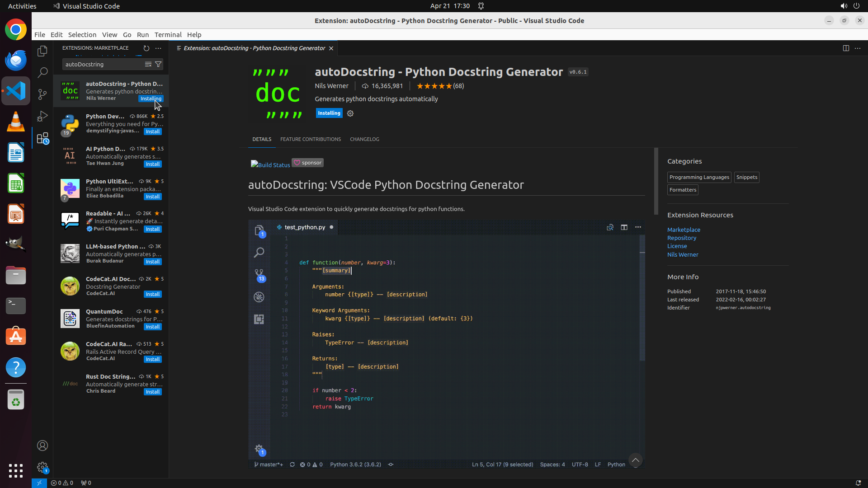Image resolution: width=868 pixels, height=488 pixels.
Task: Open Source Control view
Action: [42, 94]
